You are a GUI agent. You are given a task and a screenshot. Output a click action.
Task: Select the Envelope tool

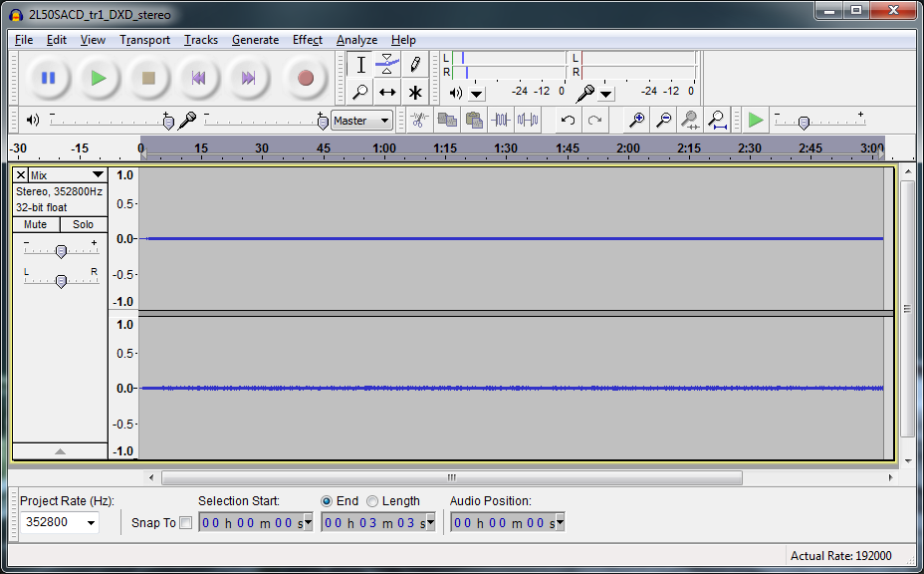click(x=387, y=65)
